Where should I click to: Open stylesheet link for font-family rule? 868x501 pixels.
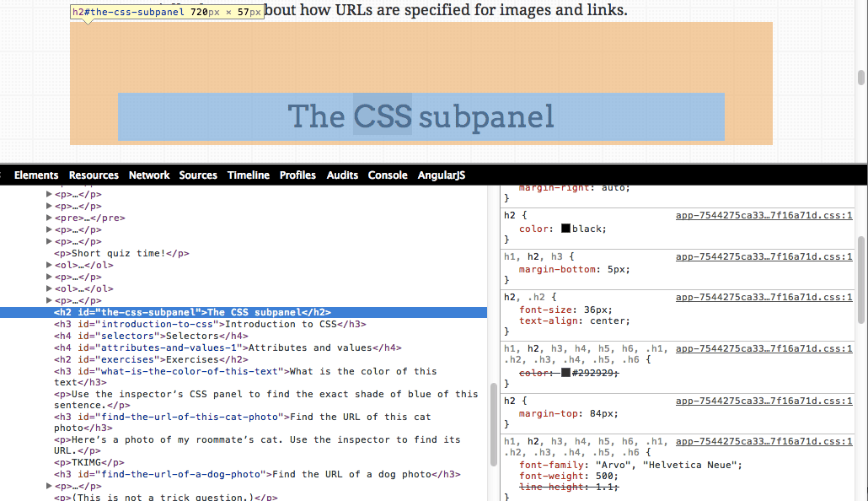(764, 442)
